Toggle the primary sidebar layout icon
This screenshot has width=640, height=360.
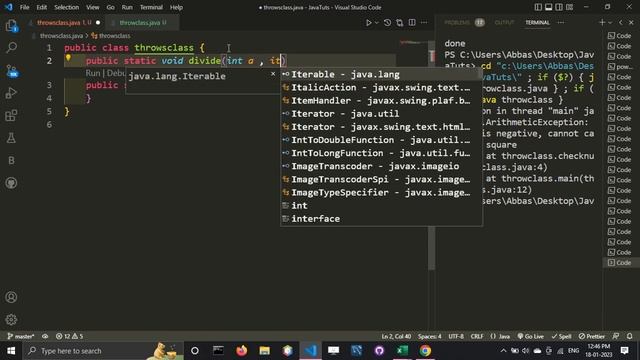(538, 7)
